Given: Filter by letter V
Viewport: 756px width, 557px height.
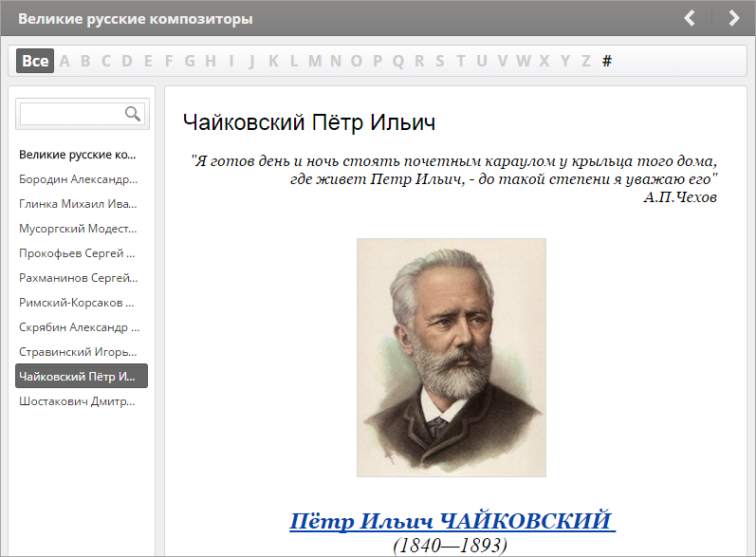Looking at the screenshot, I should [x=503, y=61].
